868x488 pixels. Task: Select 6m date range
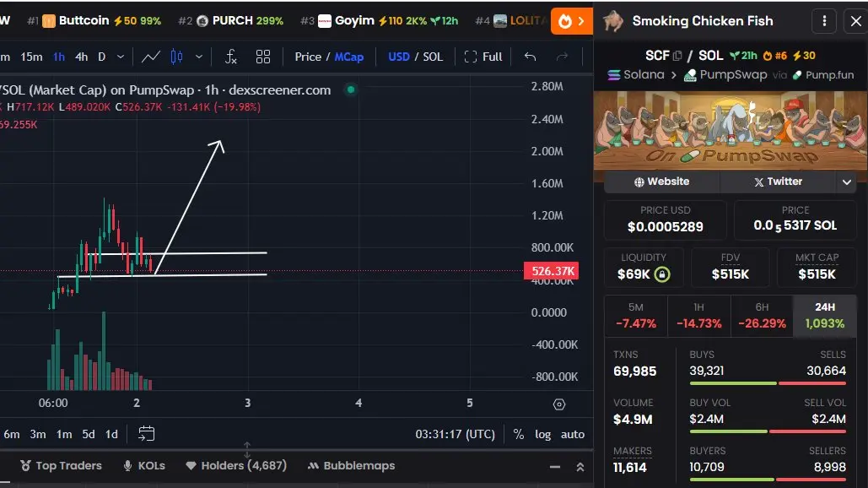tap(12, 434)
